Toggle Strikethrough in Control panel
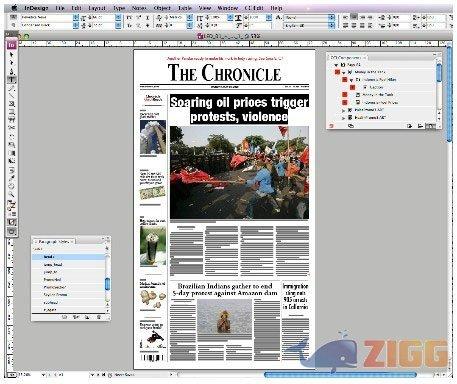The image size is (457, 384). pos(147,25)
